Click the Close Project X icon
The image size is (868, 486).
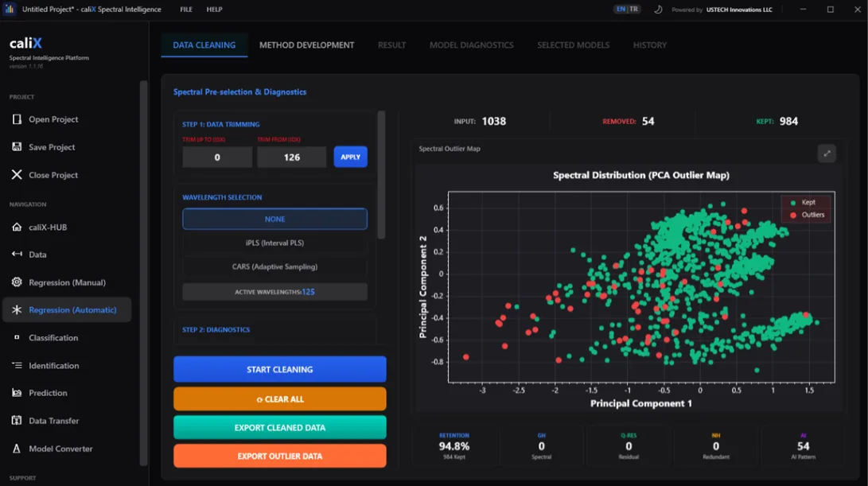[17, 174]
